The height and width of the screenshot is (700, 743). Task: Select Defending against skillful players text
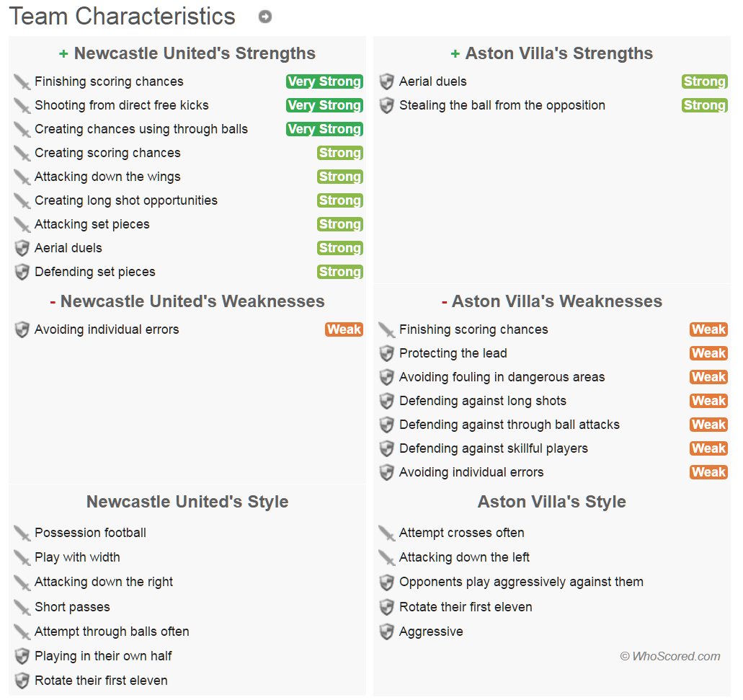pyautogui.click(x=493, y=448)
